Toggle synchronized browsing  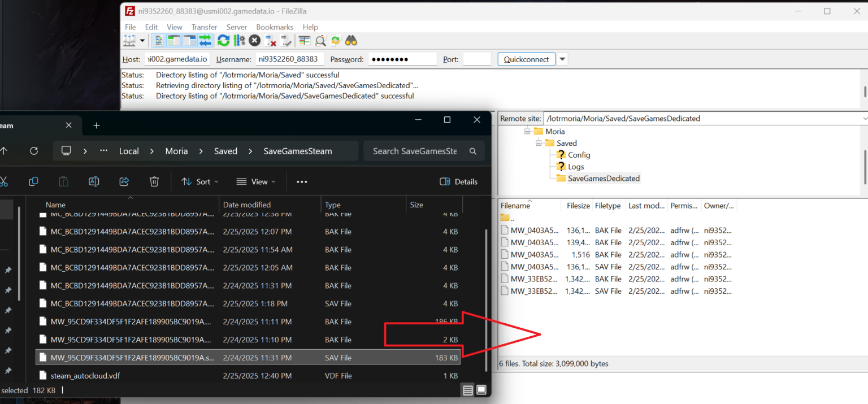[x=336, y=41]
